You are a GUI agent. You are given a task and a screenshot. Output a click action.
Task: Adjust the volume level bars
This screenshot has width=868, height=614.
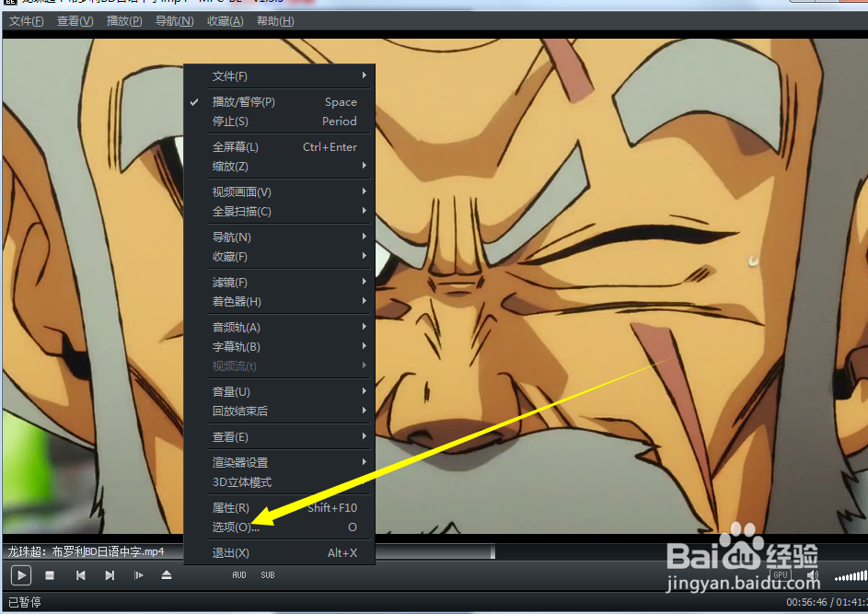(x=851, y=576)
